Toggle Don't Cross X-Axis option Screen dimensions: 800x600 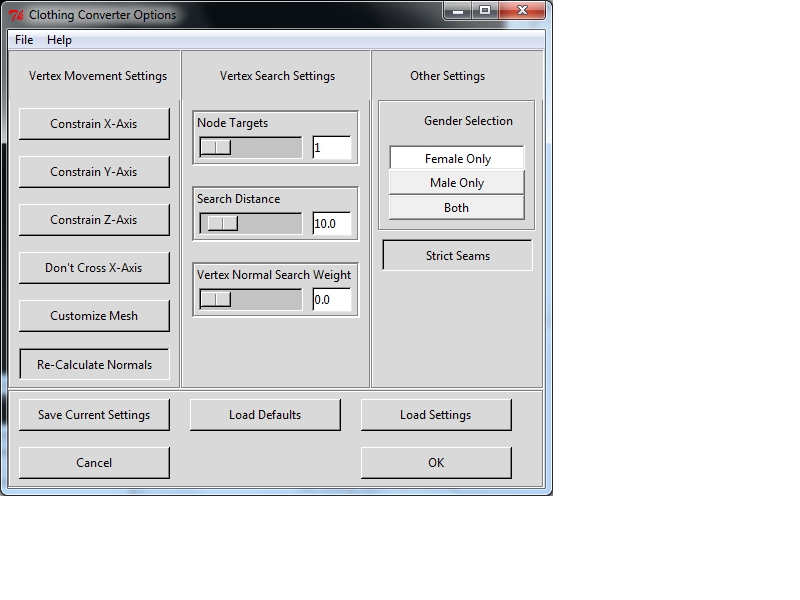[94, 268]
